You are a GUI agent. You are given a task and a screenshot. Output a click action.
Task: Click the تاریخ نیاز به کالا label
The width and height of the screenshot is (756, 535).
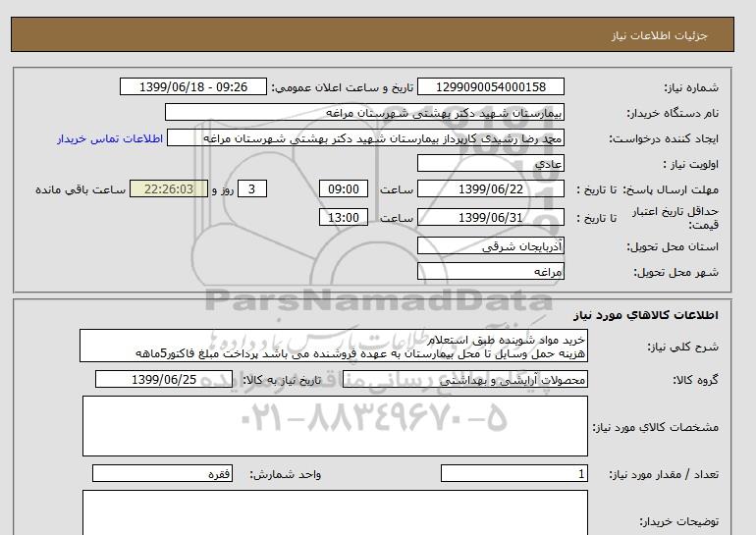(282, 380)
